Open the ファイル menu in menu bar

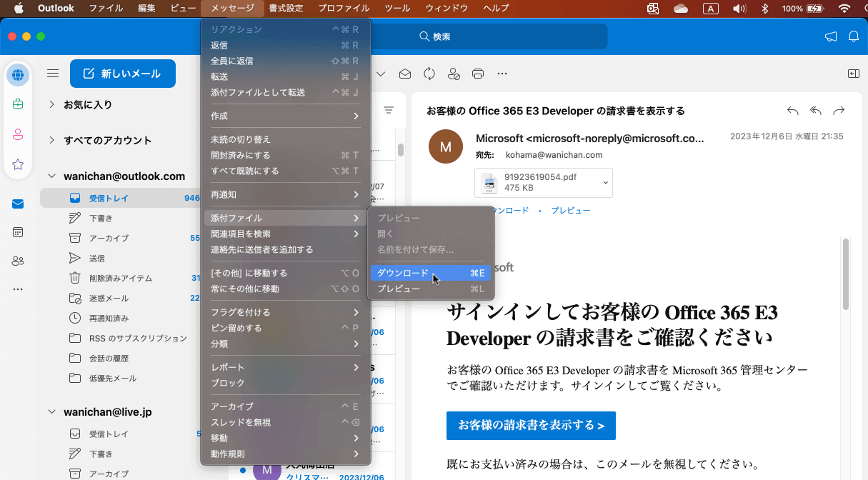click(106, 9)
